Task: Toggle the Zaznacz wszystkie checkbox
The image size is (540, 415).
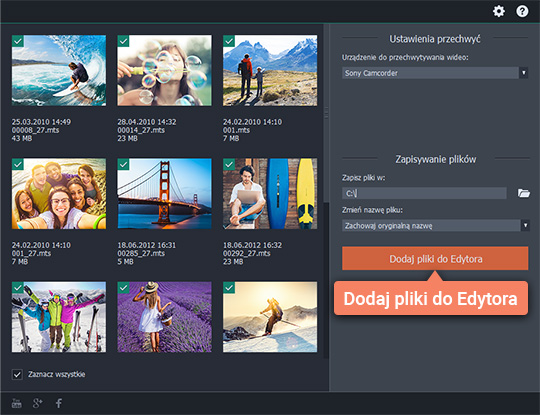Action: (17, 374)
